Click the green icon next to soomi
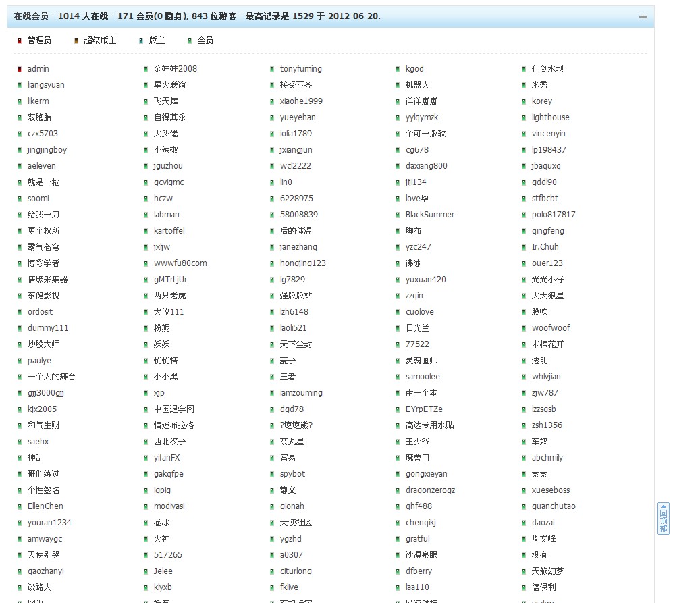The height and width of the screenshot is (603, 700). pos(19,198)
